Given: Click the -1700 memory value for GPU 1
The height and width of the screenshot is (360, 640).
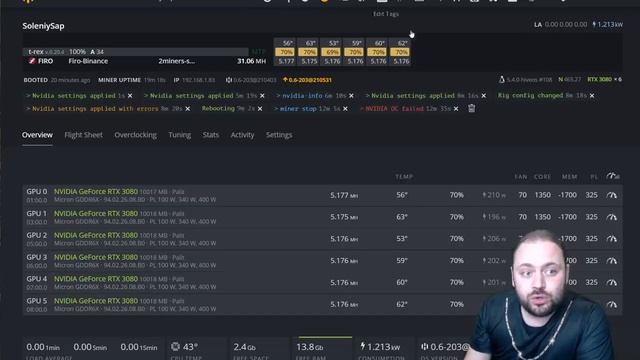Looking at the screenshot, I should point(567,217).
